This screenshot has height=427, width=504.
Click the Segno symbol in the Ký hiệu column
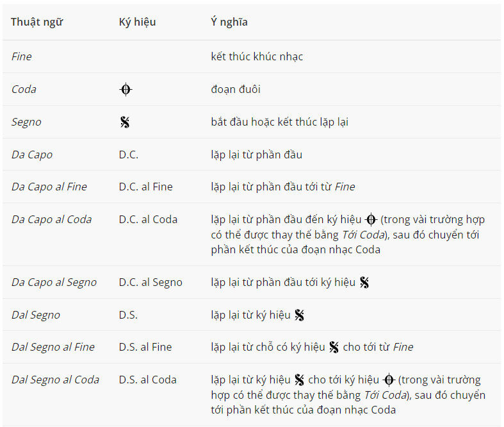coord(125,122)
